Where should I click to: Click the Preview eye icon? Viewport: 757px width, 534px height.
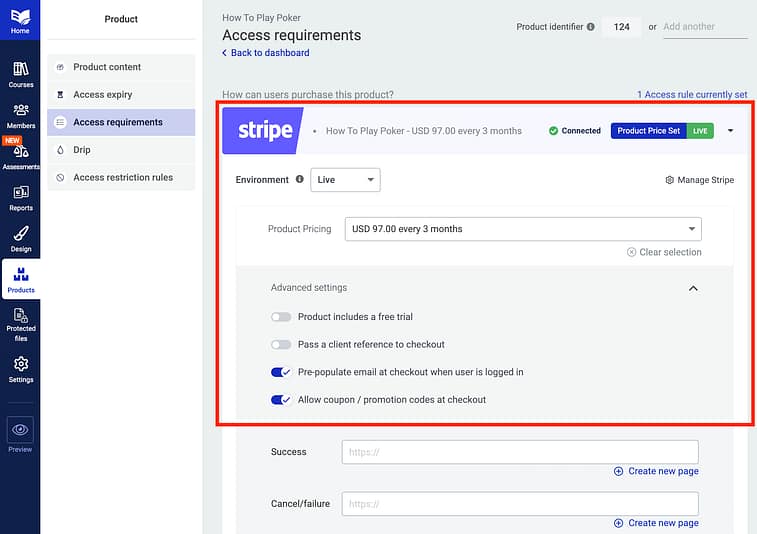coord(20,429)
